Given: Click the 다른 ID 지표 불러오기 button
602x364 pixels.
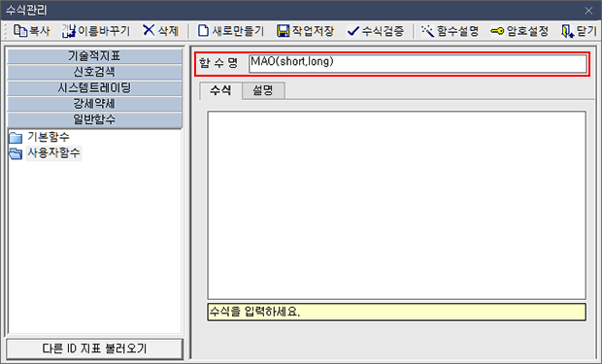Looking at the screenshot, I should [x=94, y=348].
